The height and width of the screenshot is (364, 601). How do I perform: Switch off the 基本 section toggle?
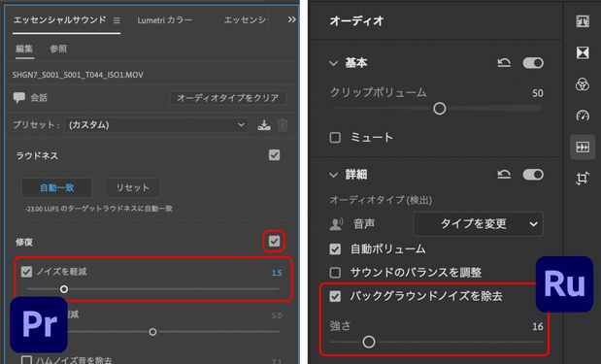coord(533,62)
